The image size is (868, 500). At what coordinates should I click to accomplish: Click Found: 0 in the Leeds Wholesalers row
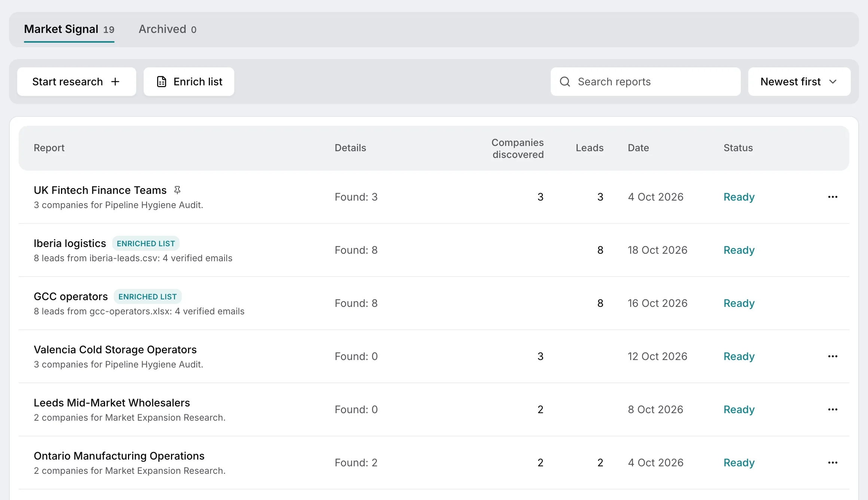click(x=356, y=409)
